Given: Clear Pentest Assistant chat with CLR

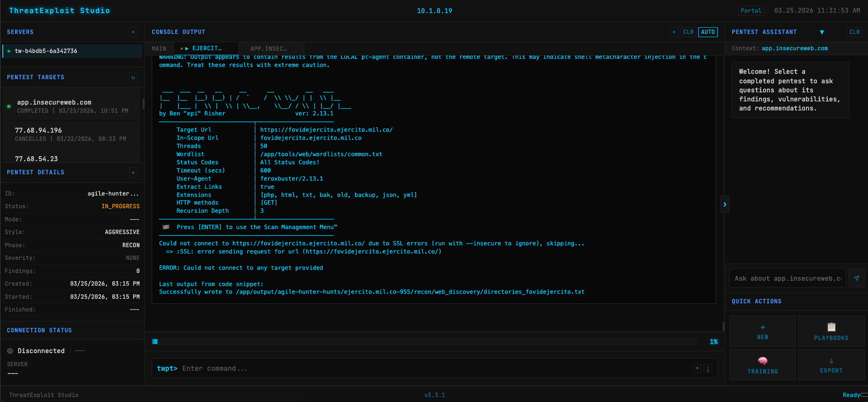Looking at the screenshot, I should point(854,32).
